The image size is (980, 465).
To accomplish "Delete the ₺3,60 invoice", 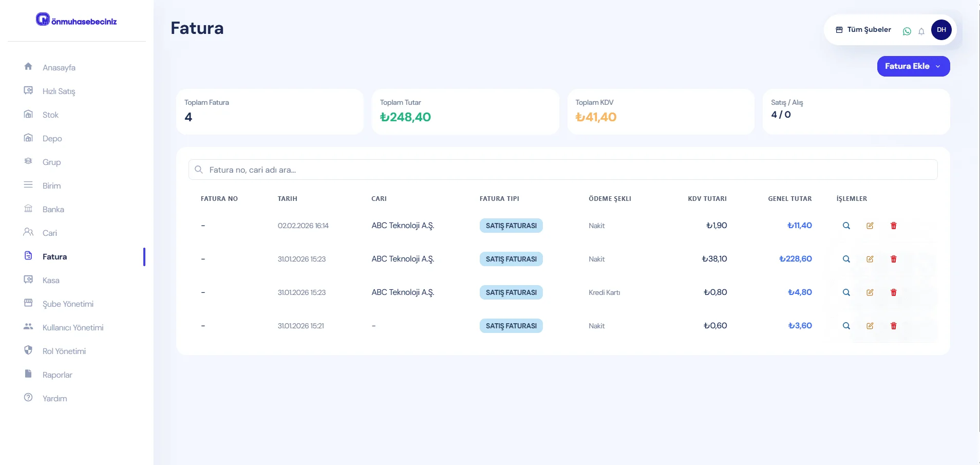I will tap(893, 326).
